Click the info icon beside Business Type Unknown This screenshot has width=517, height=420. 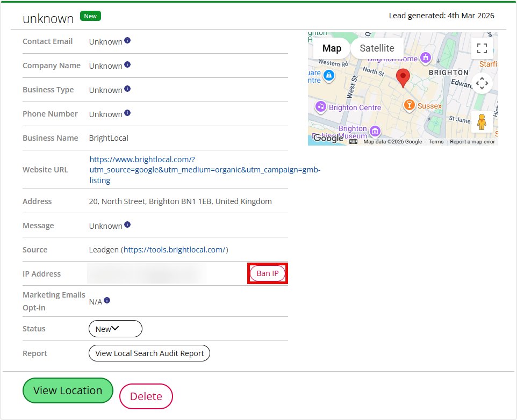[127, 89]
